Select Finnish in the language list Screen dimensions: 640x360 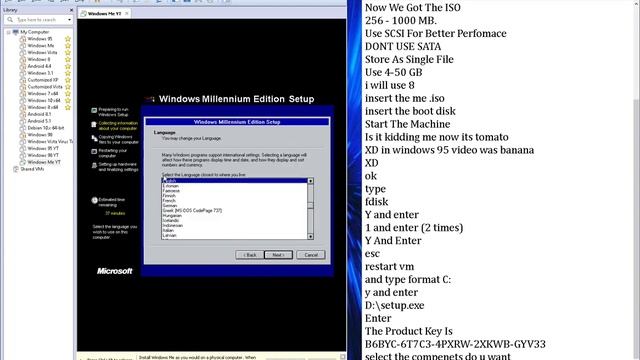click(169, 196)
